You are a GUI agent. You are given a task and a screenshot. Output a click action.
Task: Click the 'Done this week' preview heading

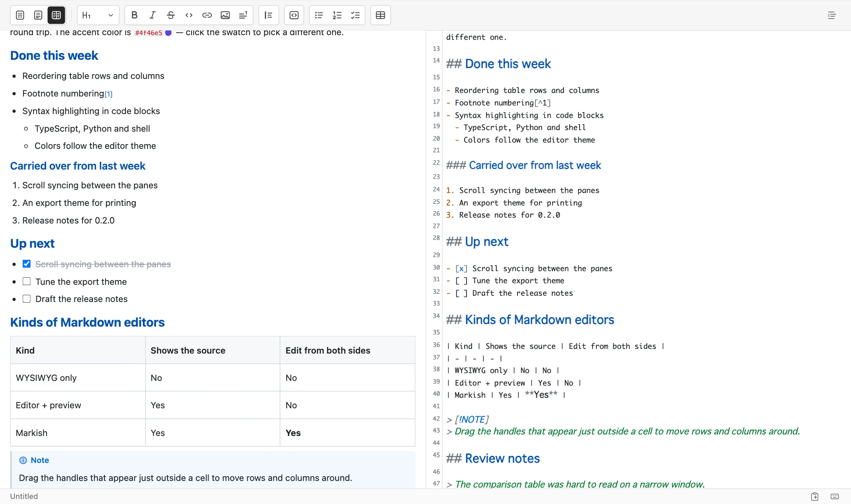(x=54, y=55)
